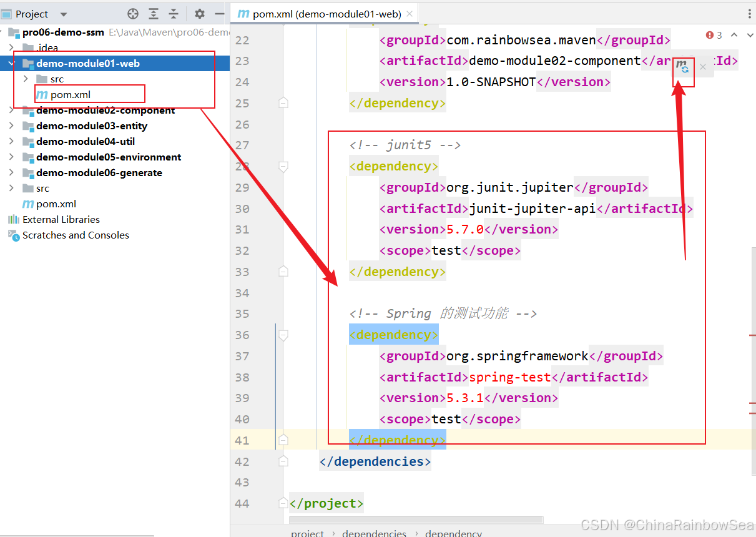Click the Project view window icon
The height and width of the screenshot is (537, 756).
click(6, 14)
